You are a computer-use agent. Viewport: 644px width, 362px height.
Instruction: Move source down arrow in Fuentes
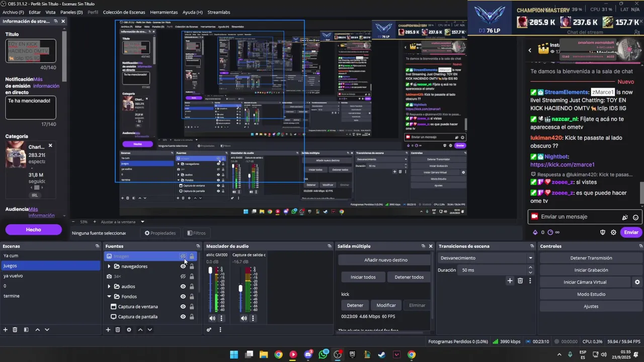click(x=149, y=330)
